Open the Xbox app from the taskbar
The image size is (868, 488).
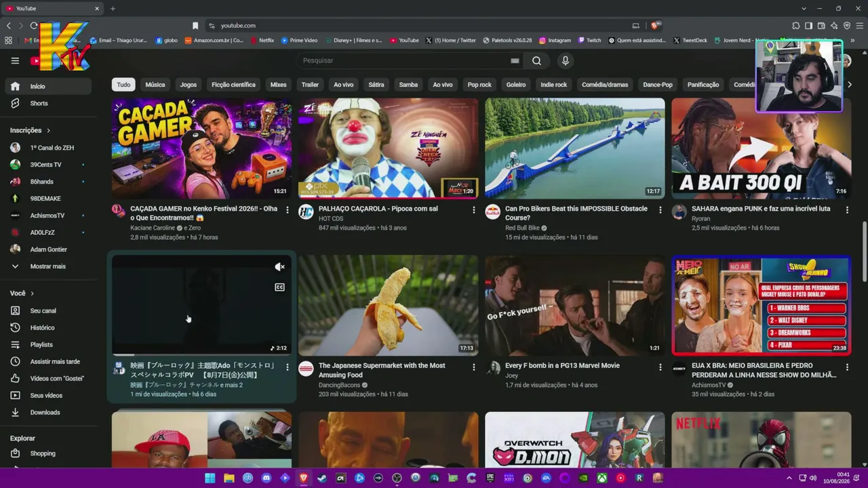click(x=602, y=478)
